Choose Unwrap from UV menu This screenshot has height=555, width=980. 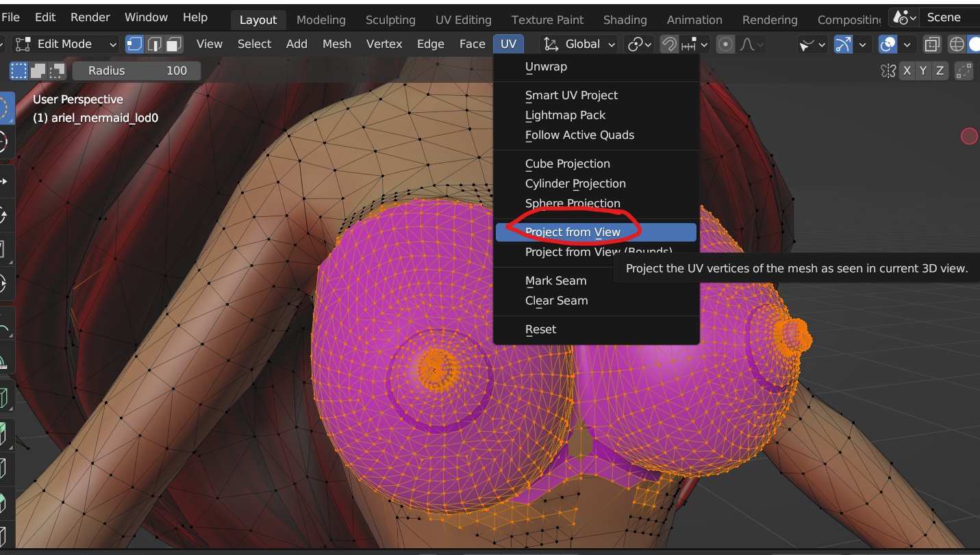tap(596, 67)
